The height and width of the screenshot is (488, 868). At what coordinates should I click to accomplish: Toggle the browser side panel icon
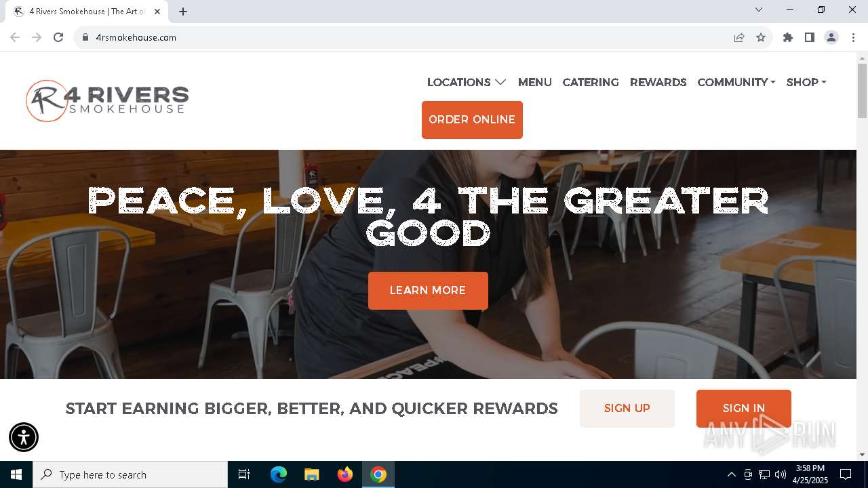[810, 37]
